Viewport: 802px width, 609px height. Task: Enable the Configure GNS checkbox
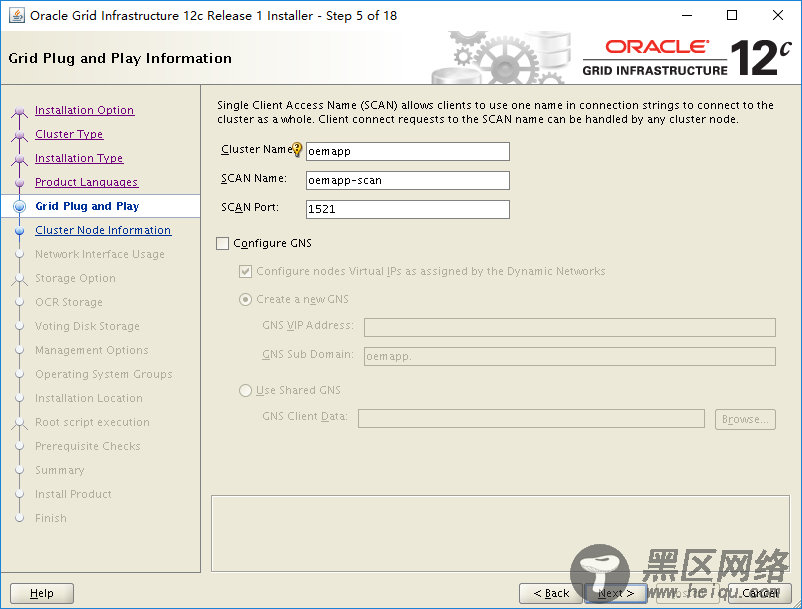[x=222, y=243]
